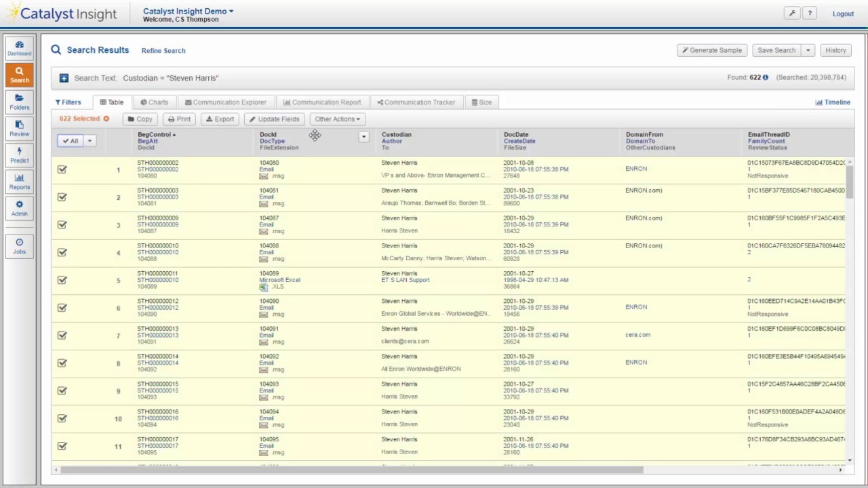Image resolution: width=868 pixels, height=488 pixels.
Task: Open the All selection dropdown arrow
Action: (x=90, y=141)
